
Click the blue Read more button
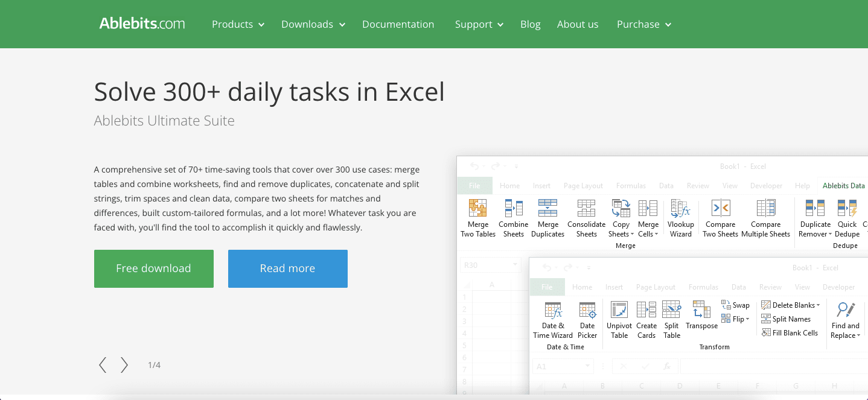click(288, 268)
